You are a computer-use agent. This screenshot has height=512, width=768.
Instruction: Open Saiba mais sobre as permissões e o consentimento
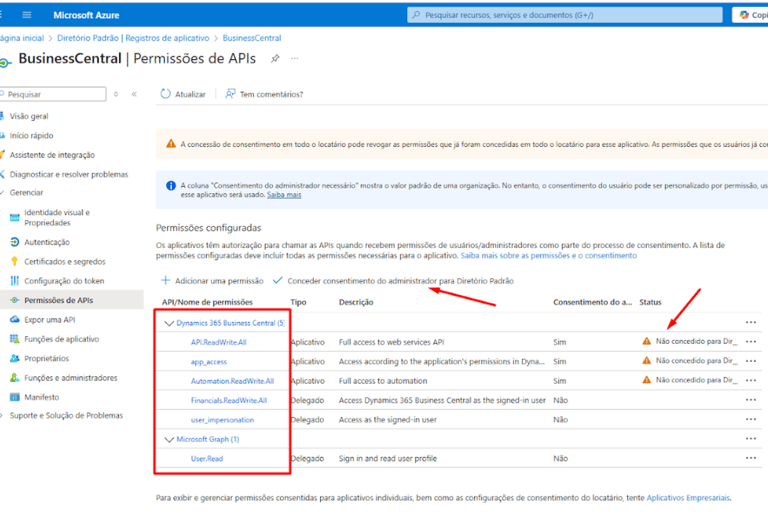click(x=549, y=256)
